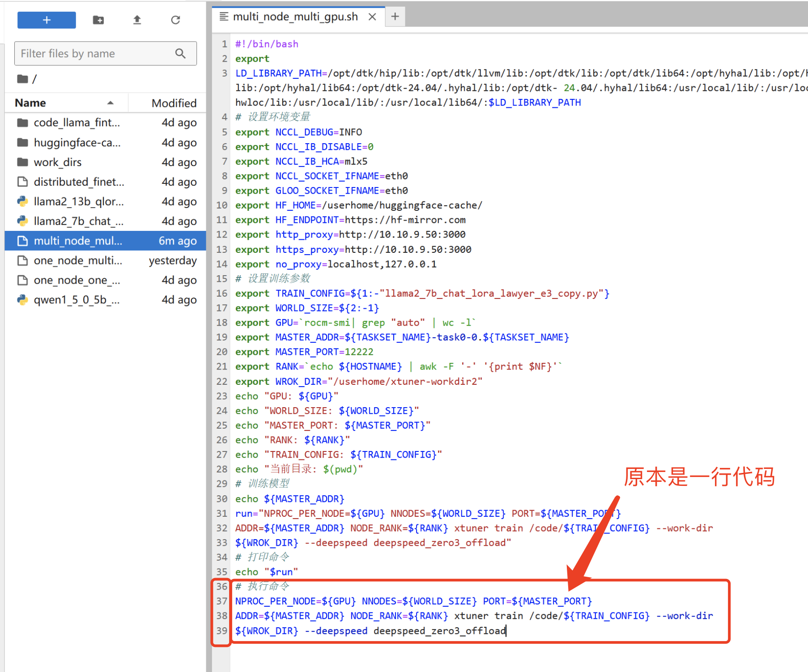Open the code_llama_fint folder
The height and width of the screenshot is (672, 808).
77,123
